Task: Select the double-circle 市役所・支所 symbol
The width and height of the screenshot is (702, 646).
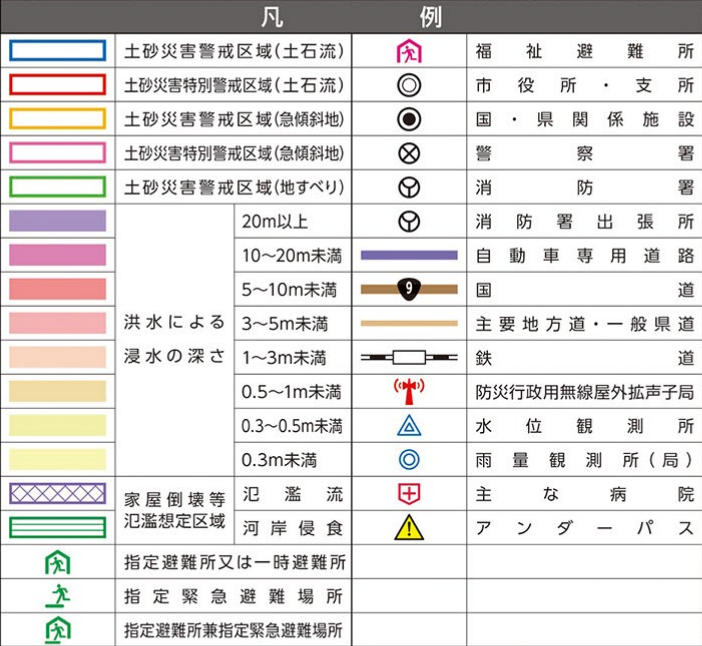Action: tap(408, 85)
